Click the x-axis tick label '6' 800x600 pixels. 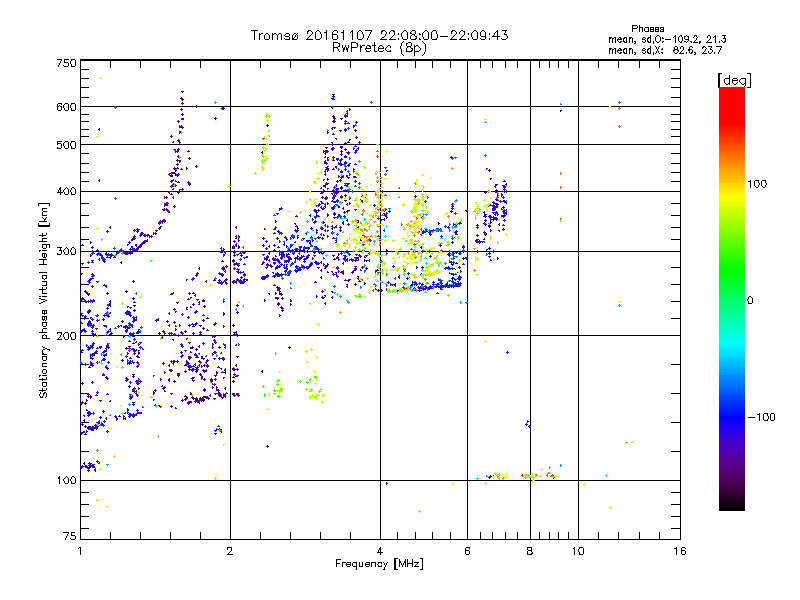pyautogui.click(x=467, y=551)
